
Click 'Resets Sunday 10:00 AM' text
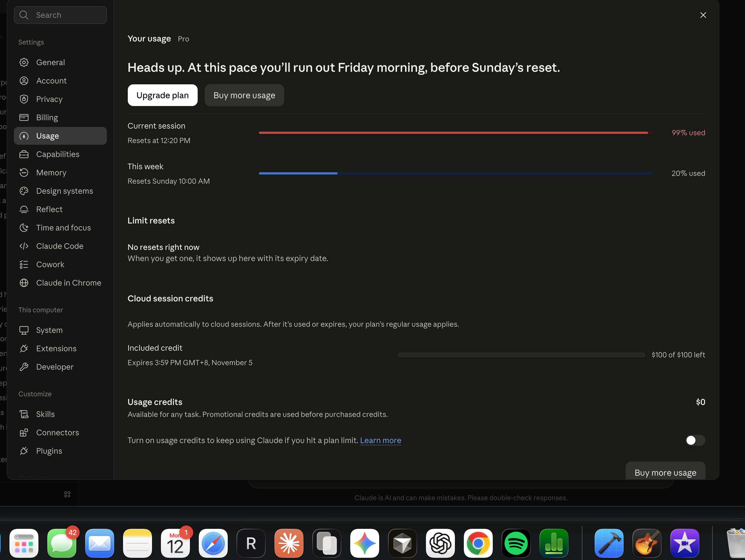click(x=168, y=181)
